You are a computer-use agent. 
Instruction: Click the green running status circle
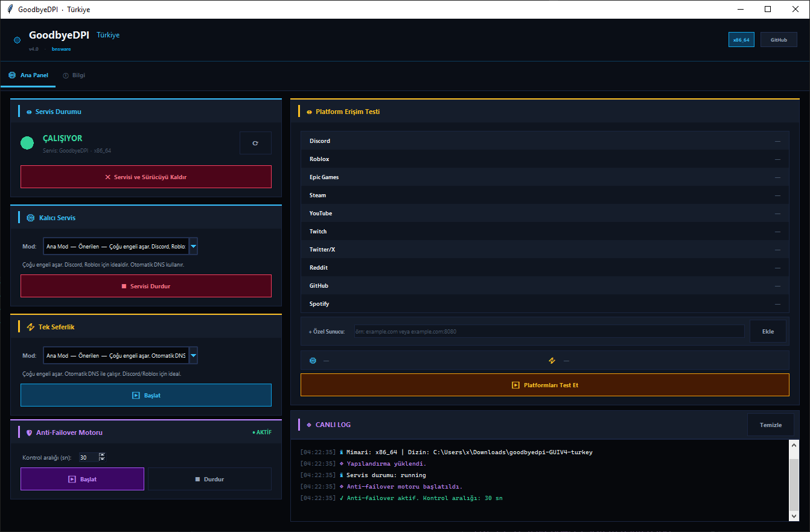click(x=27, y=143)
